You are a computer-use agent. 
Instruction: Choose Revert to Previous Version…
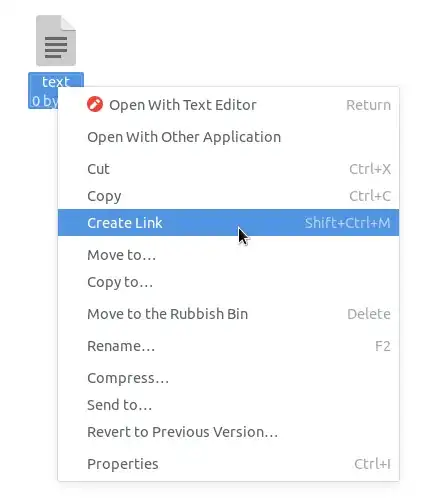pyautogui.click(x=228, y=432)
